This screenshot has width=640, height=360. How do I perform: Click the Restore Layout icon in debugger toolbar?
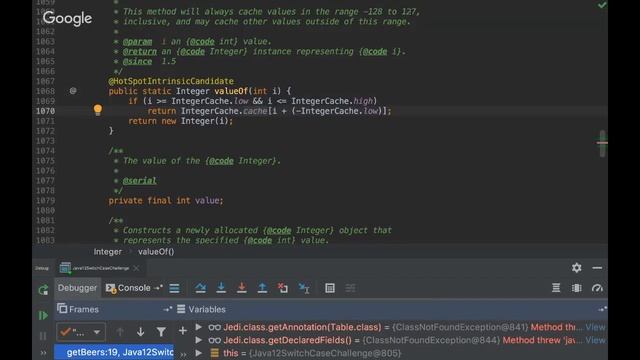pos(556,288)
